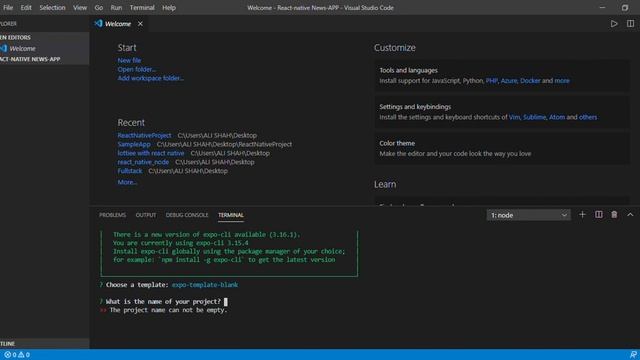
Task: Switch to the Output panel tab
Action: tap(146, 215)
